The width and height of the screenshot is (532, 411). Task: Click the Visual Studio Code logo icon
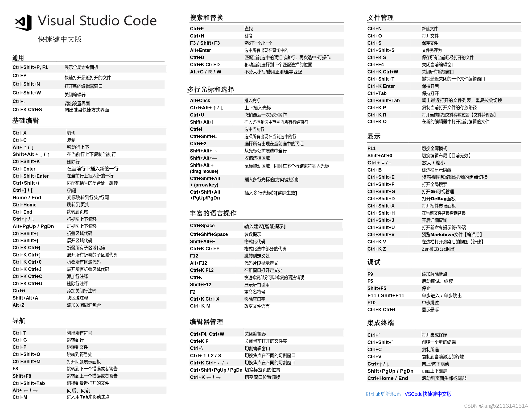23,22
